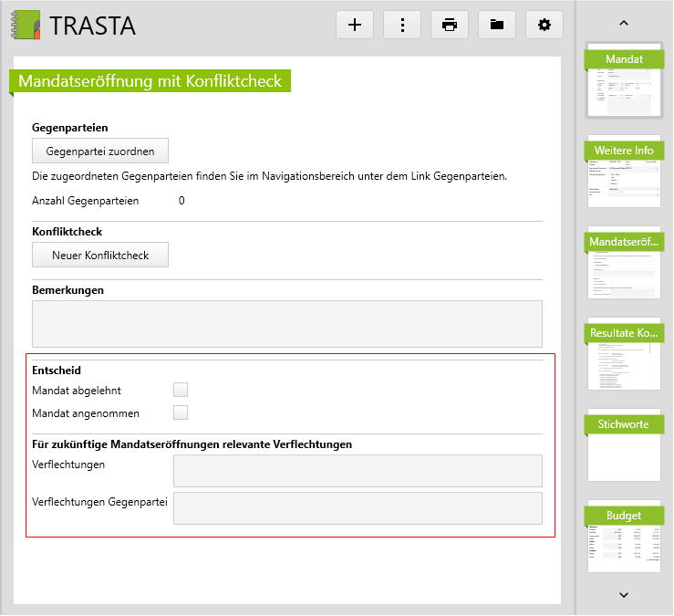The width and height of the screenshot is (674, 616).
Task: Open the folder icon in toolbar
Action: [497, 25]
